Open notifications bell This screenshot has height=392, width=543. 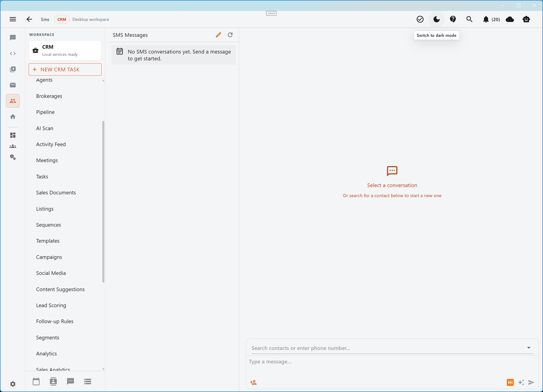coord(486,19)
